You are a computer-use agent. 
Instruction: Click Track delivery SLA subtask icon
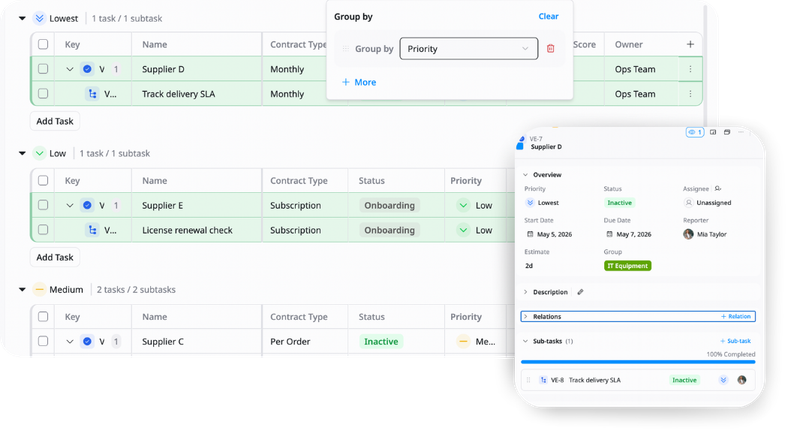[x=92, y=93]
